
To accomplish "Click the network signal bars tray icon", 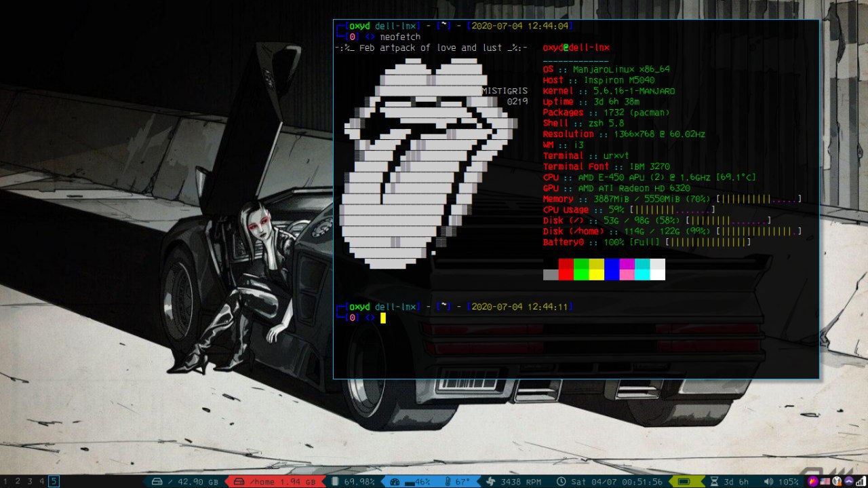I will [861, 481].
